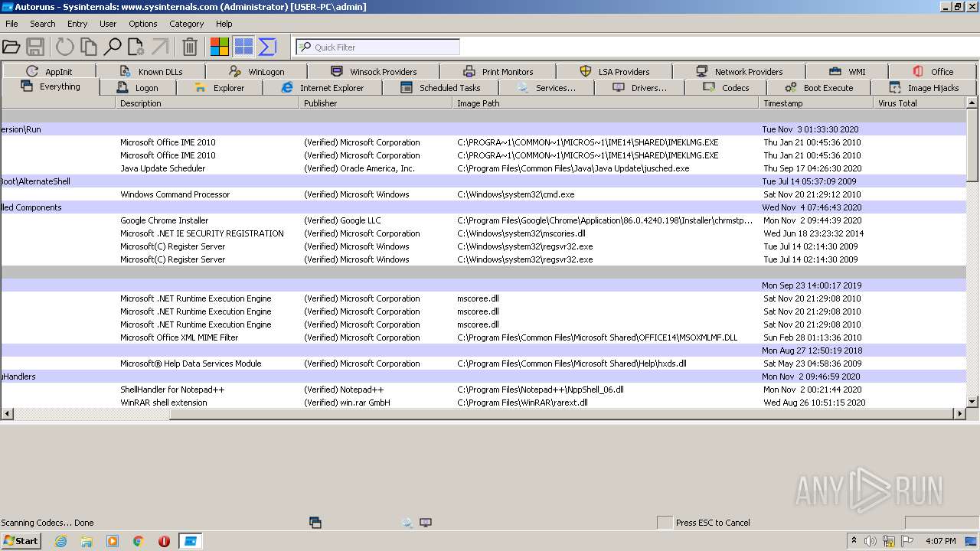
Task: Switch to the Internet Explorer tab
Action: [x=322, y=88]
